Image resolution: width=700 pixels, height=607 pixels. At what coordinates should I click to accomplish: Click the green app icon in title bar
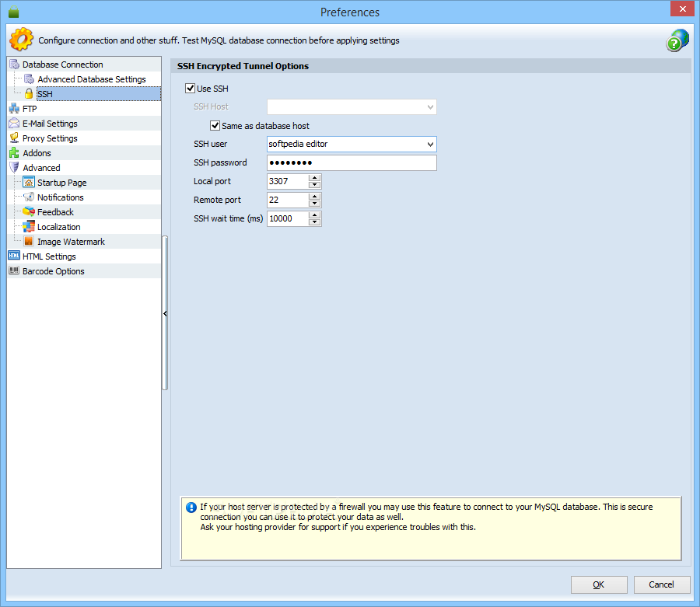pos(14,12)
